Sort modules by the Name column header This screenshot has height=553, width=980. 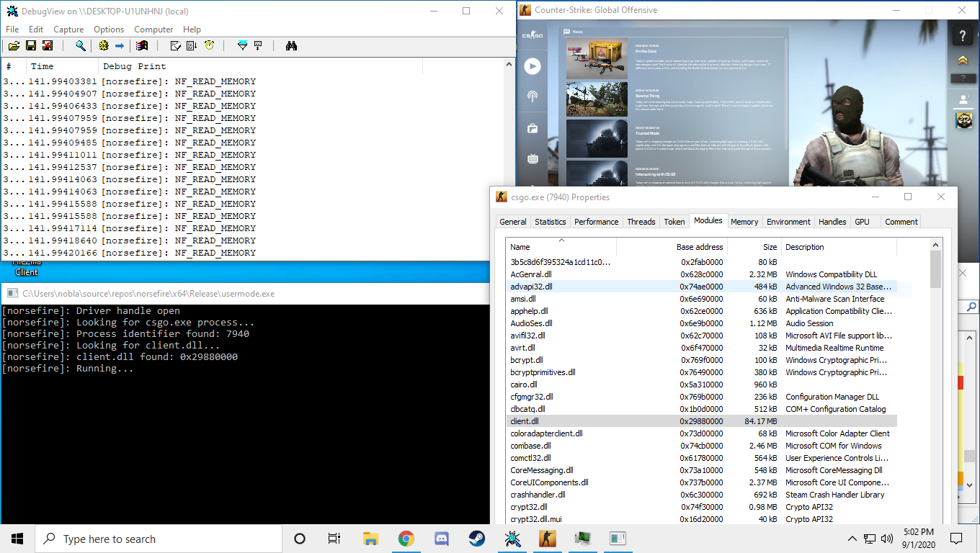tap(561, 247)
